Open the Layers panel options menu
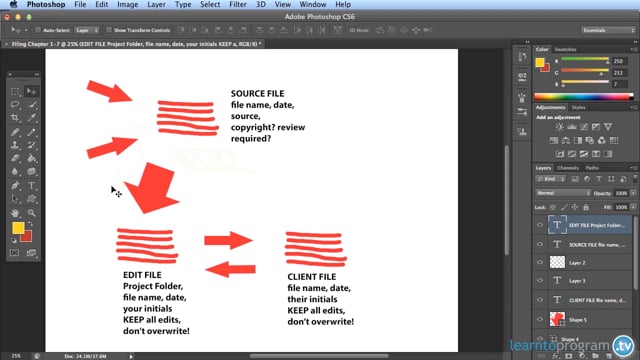The height and width of the screenshot is (360, 640). click(633, 168)
